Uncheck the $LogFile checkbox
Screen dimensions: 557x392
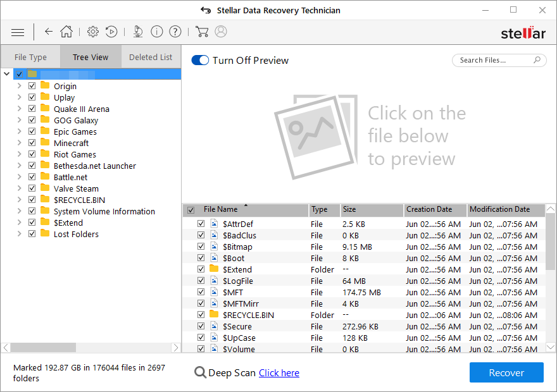click(x=201, y=280)
